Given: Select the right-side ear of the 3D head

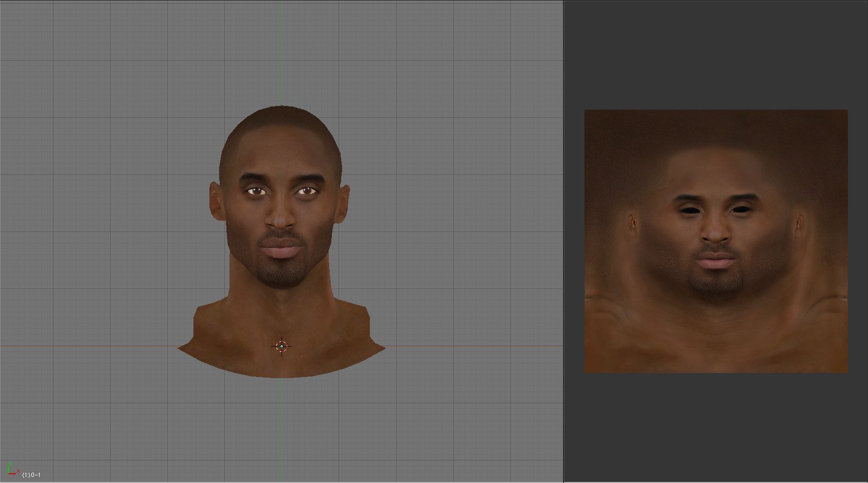Looking at the screenshot, I should pyautogui.click(x=344, y=204).
